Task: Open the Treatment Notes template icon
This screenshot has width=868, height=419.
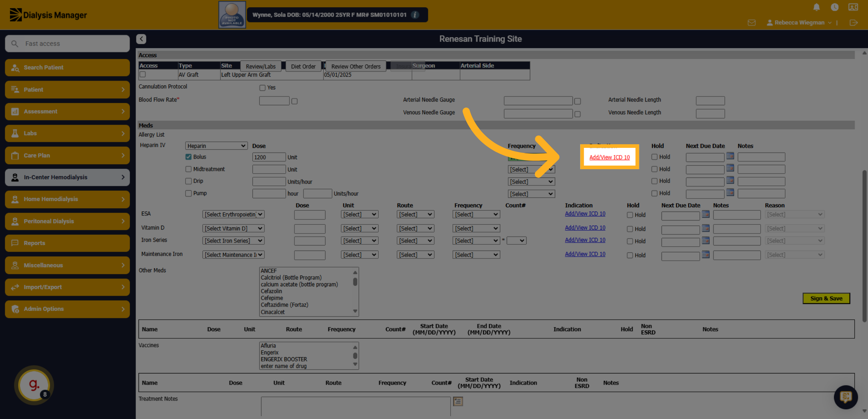Action: (458, 401)
